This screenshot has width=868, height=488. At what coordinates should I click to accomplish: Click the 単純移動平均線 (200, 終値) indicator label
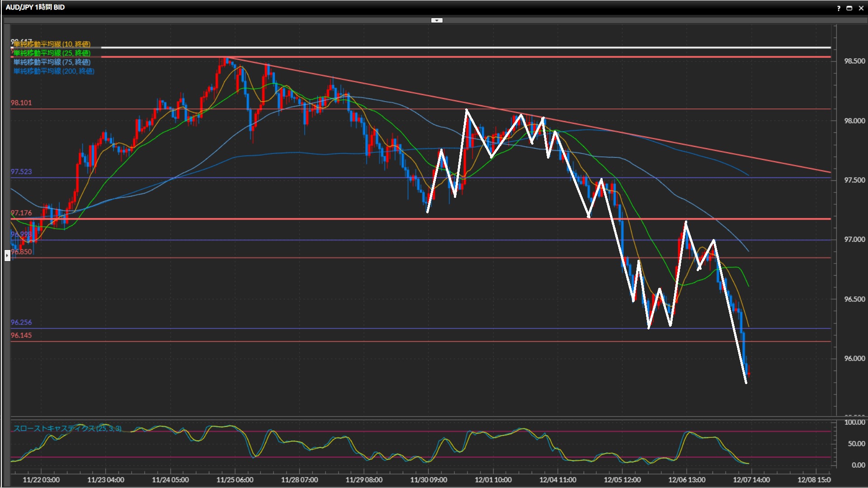54,71
